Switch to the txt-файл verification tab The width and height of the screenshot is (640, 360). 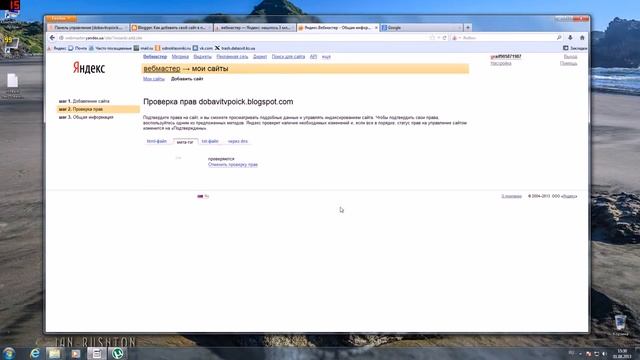[210, 141]
